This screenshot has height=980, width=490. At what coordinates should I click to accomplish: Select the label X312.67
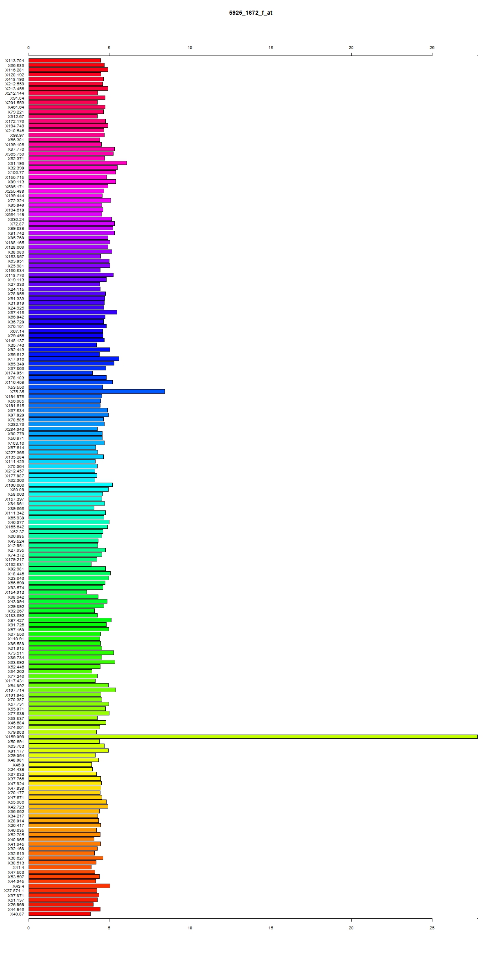click(16, 117)
